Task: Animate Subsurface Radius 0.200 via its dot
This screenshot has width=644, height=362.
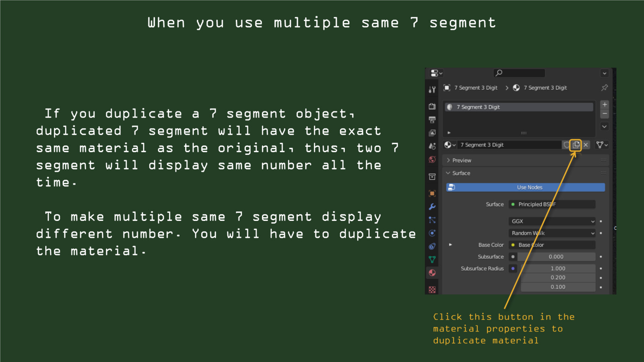Action: click(x=601, y=278)
